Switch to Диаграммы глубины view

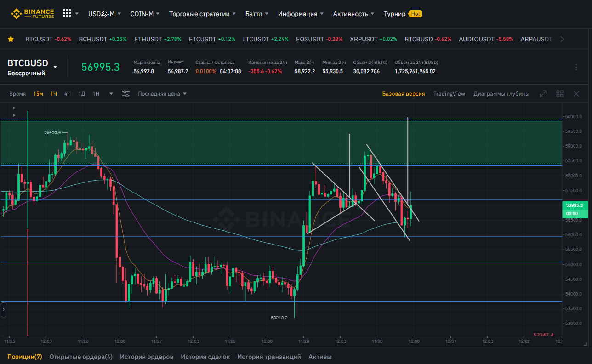[501, 94]
